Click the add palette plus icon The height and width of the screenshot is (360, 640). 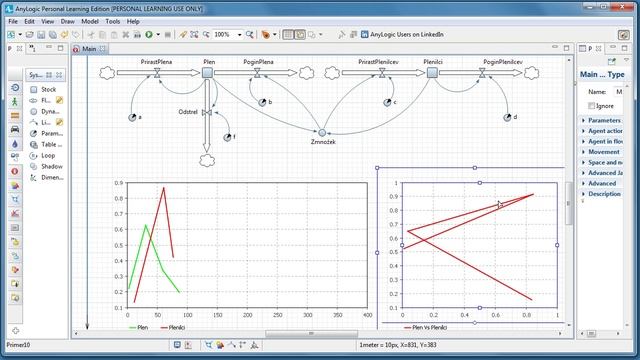[16, 331]
